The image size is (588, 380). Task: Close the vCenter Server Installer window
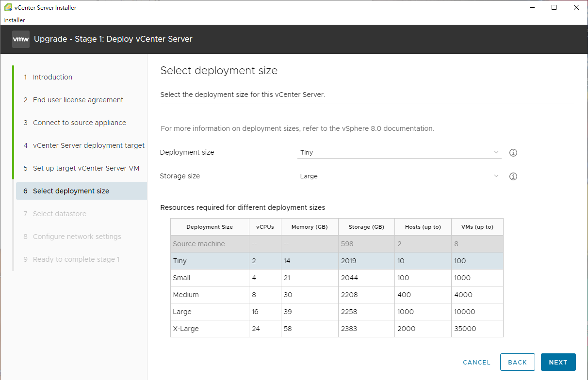coord(576,7)
